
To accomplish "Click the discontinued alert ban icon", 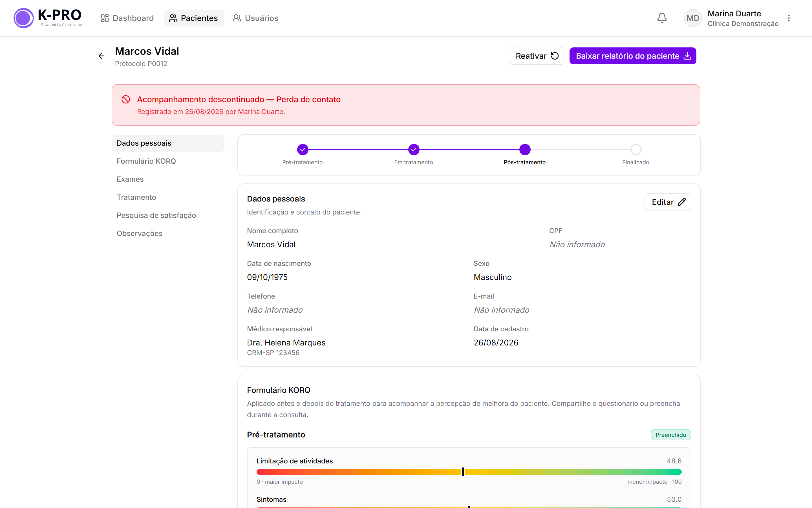I will click(126, 99).
